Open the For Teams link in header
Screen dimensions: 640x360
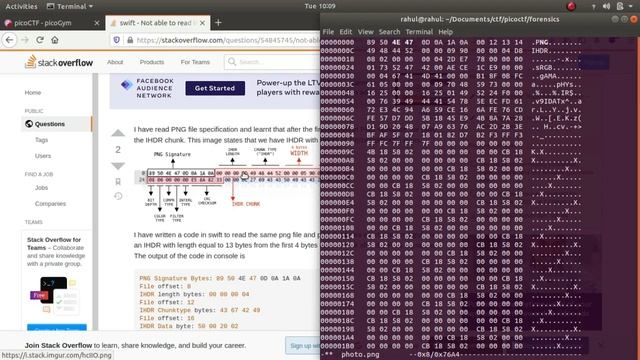point(195,62)
